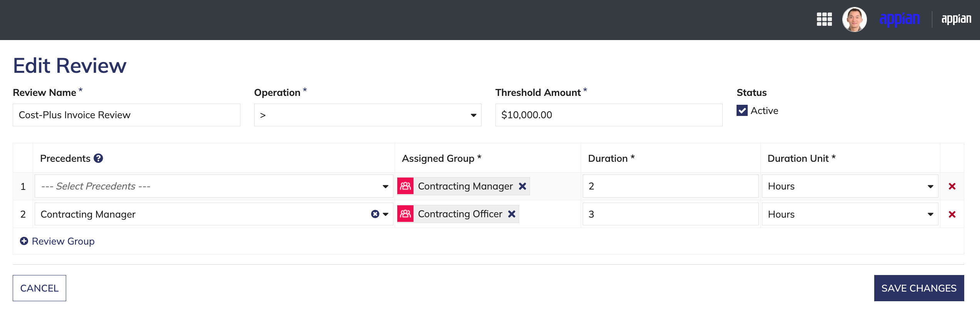The width and height of the screenshot is (980, 312).
Task: Edit the Threshold Amount field
Action: (609, 115)
